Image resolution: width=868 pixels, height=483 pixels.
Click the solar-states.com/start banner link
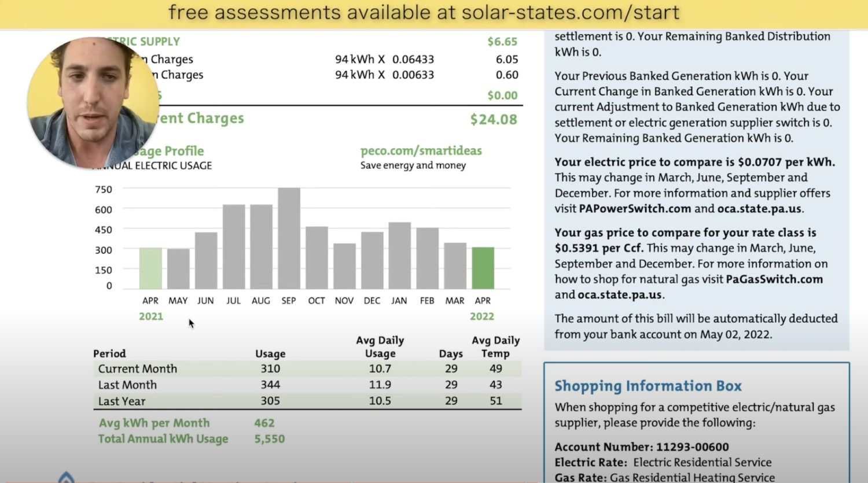tap(424, 13)
